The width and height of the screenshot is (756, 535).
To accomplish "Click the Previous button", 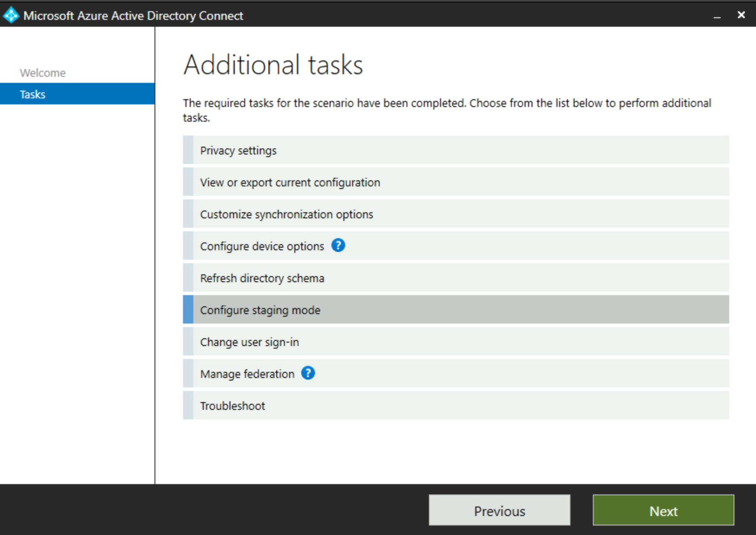I will click(499, 510).
